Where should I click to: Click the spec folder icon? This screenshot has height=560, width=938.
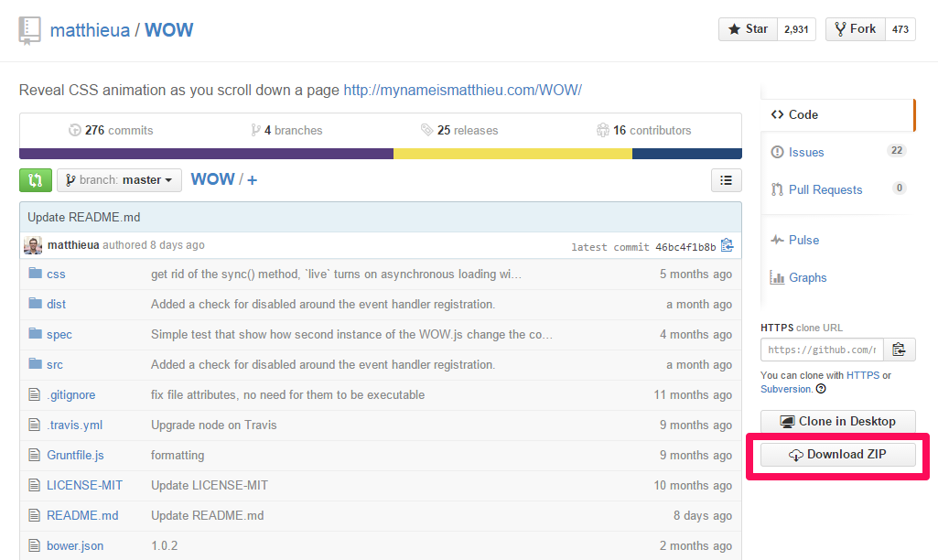[36, 333]
